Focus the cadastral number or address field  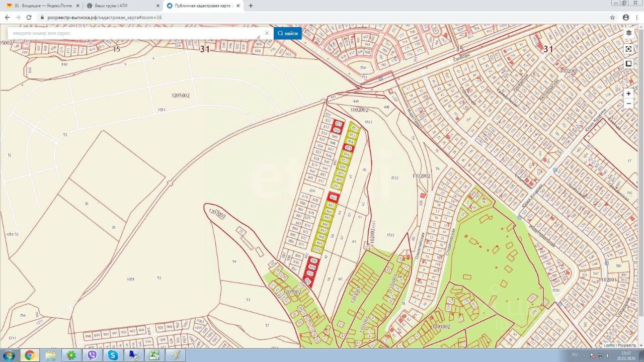coord(136,33)
